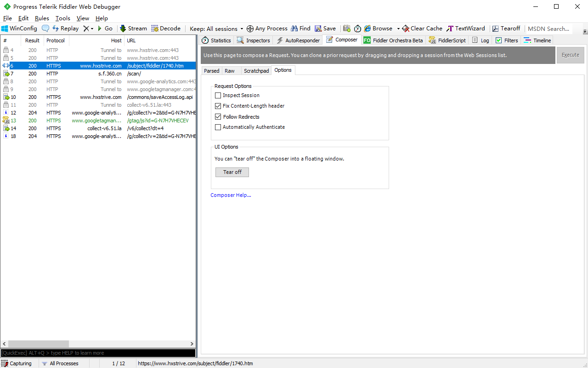The height and width of the screenshot is (368, 588).
Task: Switch to the Statistics tab
Action: [216, 40]
